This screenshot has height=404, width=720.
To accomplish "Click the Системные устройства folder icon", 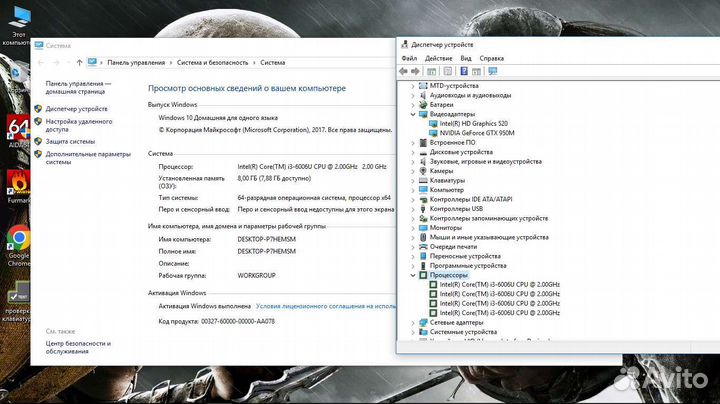I will [423, 332].
